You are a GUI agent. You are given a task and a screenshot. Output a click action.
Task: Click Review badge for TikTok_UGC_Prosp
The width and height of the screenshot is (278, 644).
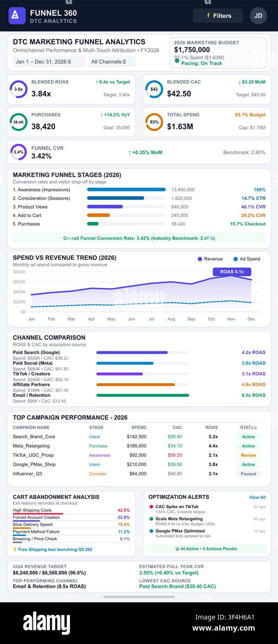(x=248, y=455)
